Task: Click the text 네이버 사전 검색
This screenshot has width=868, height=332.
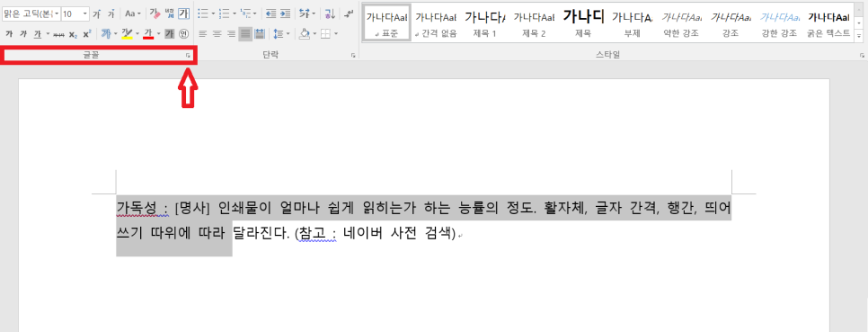Action: 398,234
